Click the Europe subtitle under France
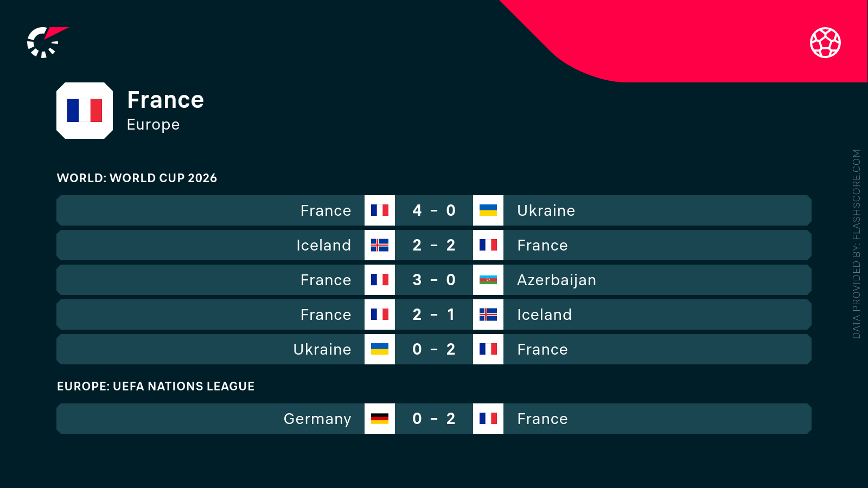Viewport: 868px width, 488px height. click(x=153, y=125)
